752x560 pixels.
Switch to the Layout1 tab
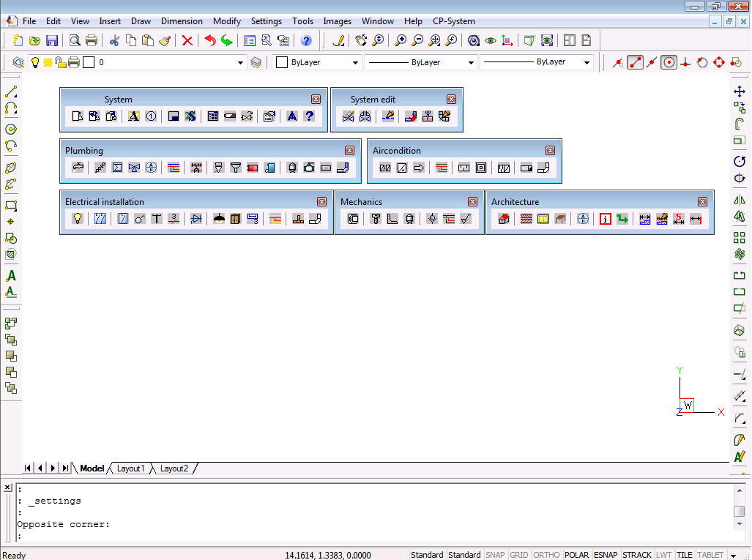click(130, 468)
